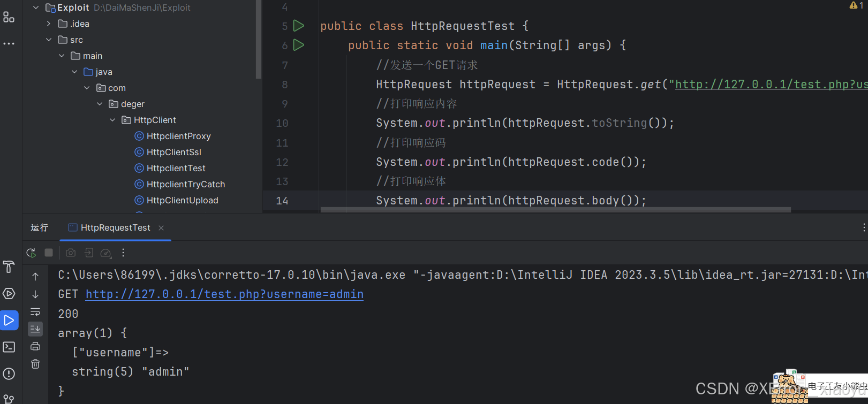868x404 pixels.
Task: Clear console output with trash icon
Action: click(35, 364)
